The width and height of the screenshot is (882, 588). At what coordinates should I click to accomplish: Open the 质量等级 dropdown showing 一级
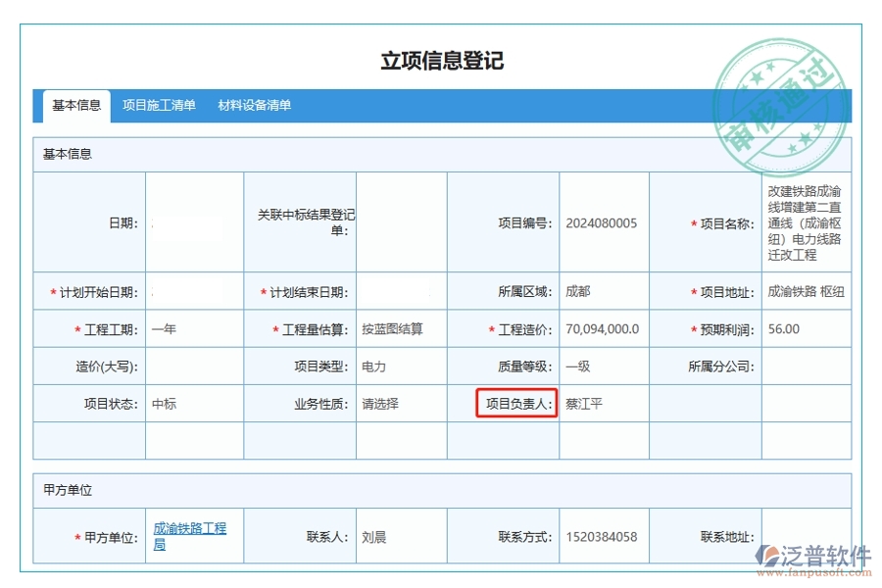(x=600, y=367)
